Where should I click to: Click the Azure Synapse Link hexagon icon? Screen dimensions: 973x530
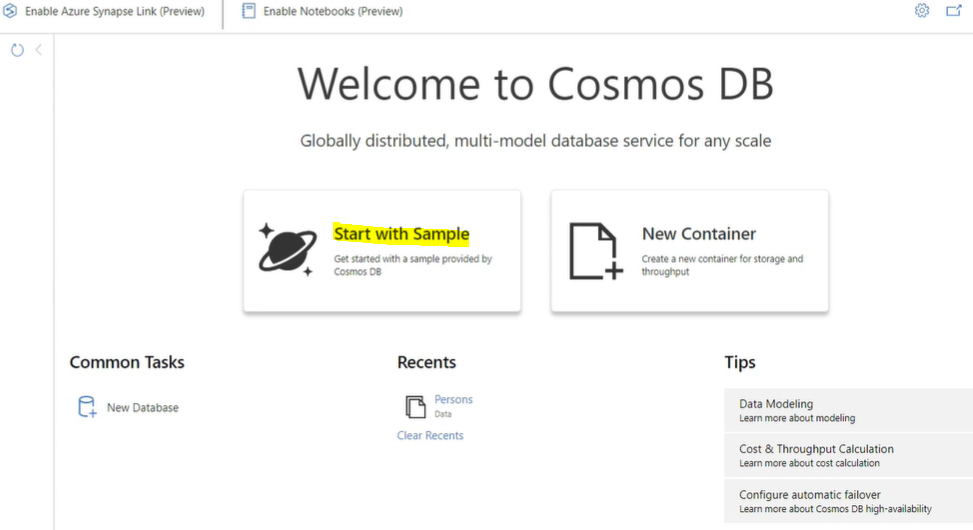pyautogui.click(x=10, y=12)
